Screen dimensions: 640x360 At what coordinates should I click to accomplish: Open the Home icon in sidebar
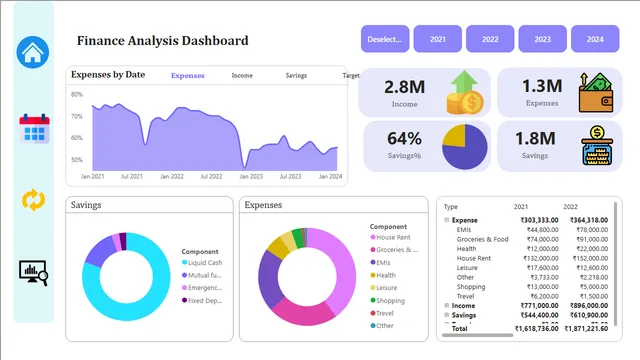point(33,52)
